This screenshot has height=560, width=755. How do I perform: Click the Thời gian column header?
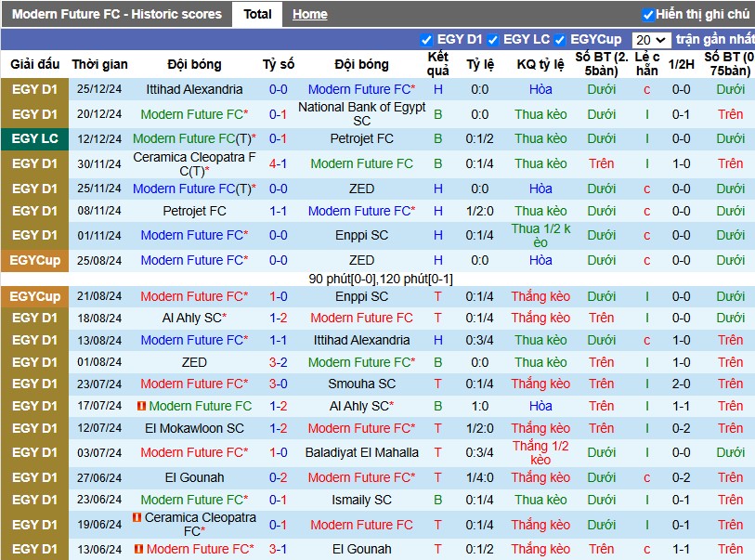(99, 64)
